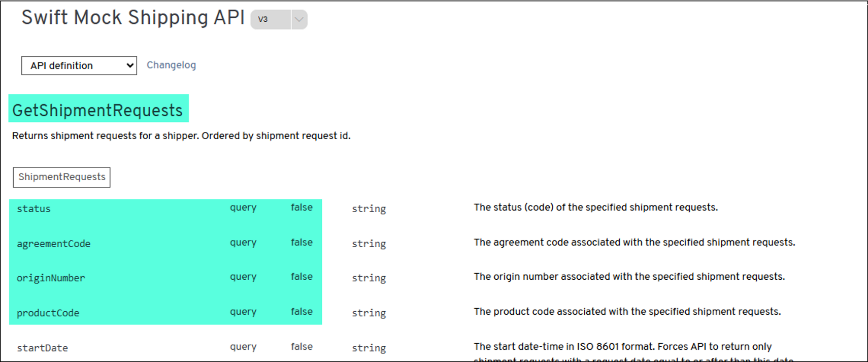Image resolution: width=868 pixels, height=362 pixels.
Task: Click query label in agreementCode row
Action: 243,243
